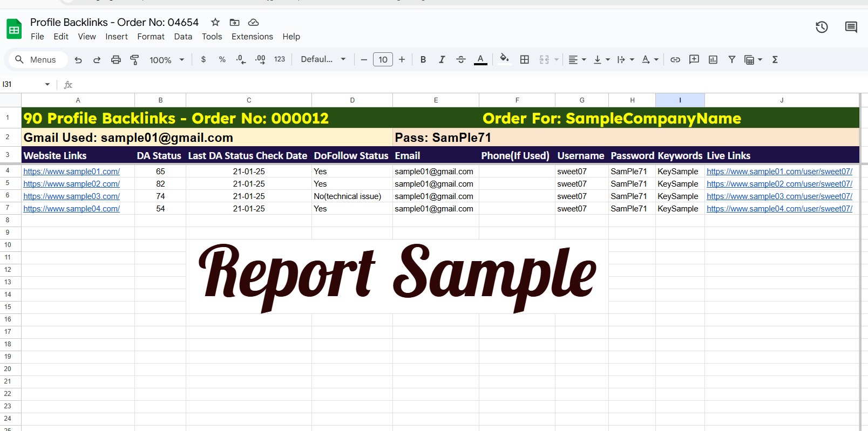Insert a chart
Viewport: 868px width, 431px height.
click(x=713, y=59)
